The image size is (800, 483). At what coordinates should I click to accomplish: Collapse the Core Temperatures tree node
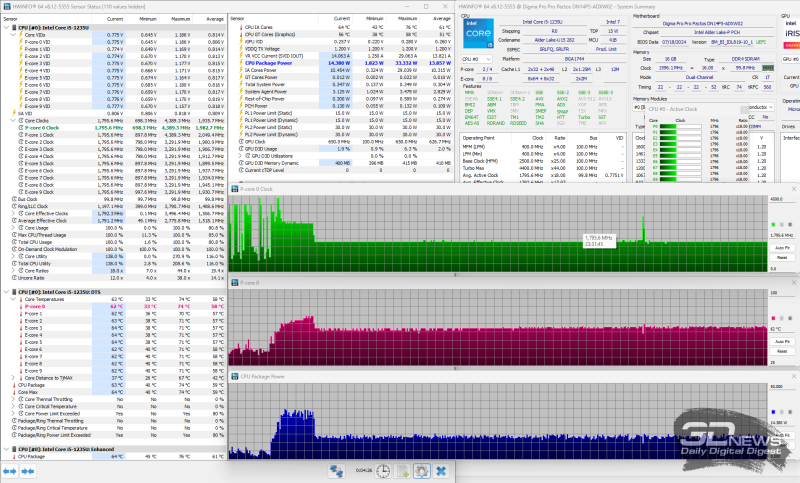(12, 298)
